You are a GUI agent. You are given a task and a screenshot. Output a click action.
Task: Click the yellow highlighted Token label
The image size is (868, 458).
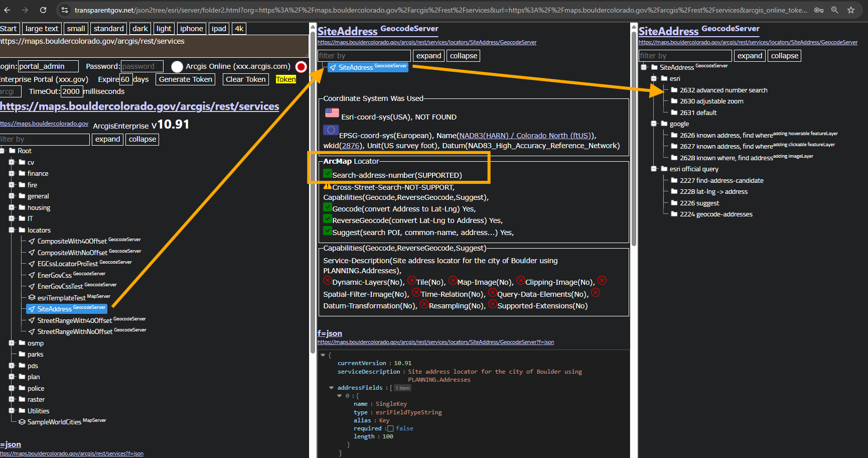pyautogui.click(x=285, y=79)
